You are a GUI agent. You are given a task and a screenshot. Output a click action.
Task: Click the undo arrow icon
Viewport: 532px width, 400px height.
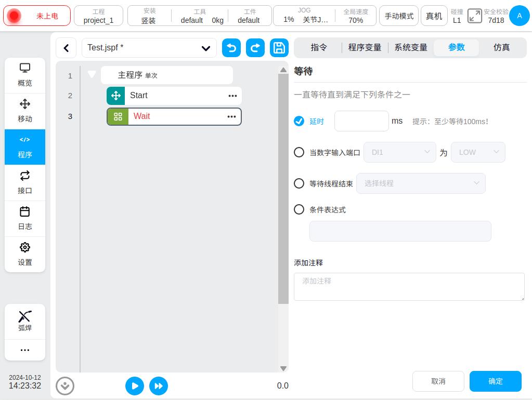coord(231,48)
